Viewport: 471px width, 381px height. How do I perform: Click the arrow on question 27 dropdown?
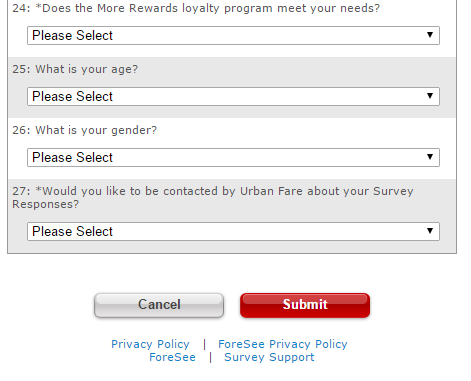[x=430, y=231]
